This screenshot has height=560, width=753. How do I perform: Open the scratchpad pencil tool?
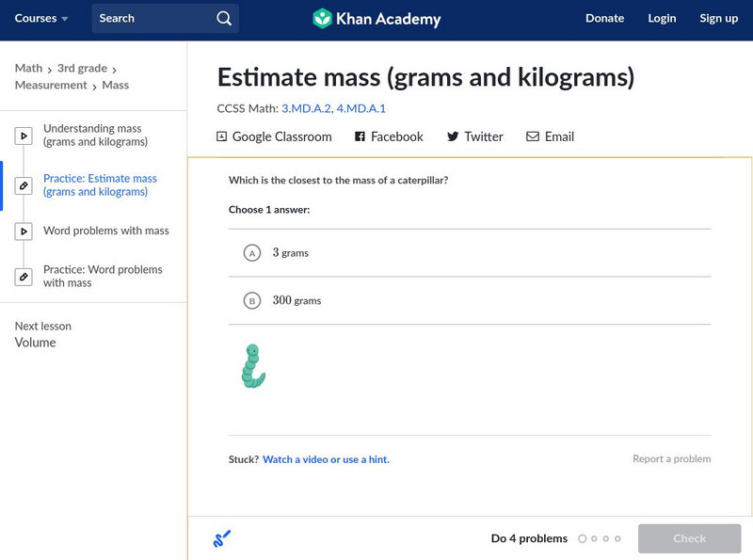pyautogui.click(x=222, y=539)
